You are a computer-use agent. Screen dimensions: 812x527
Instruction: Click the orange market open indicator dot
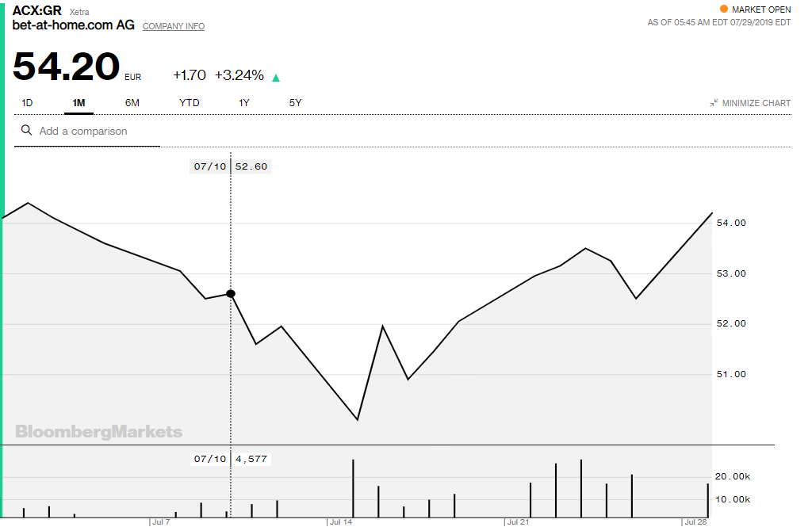723,10
